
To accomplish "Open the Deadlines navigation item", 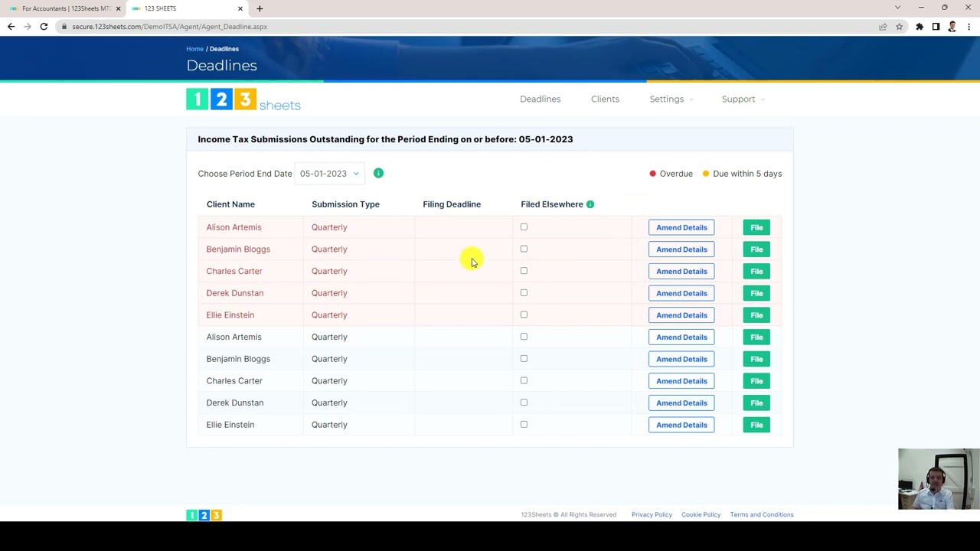I will tap(540, 99).
